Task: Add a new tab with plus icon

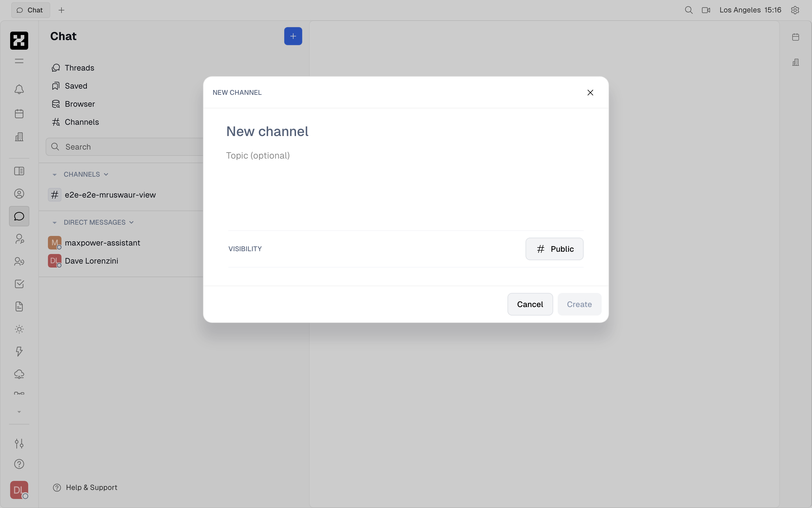Action: point(61,10)
